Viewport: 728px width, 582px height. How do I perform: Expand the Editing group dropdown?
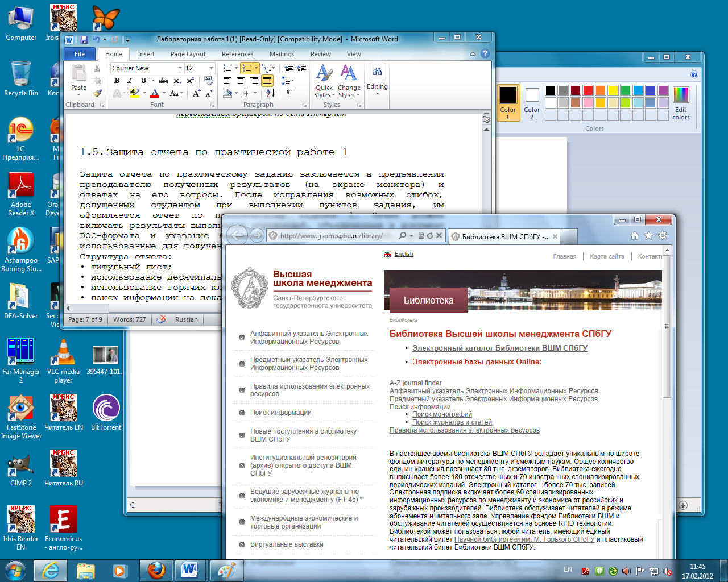[377, 80]
